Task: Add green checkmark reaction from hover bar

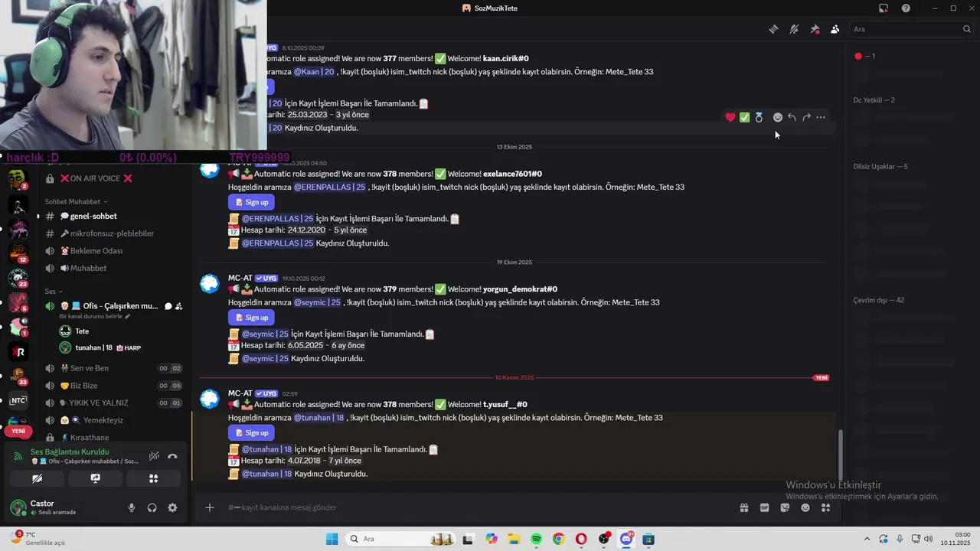Action: [744, 117]
